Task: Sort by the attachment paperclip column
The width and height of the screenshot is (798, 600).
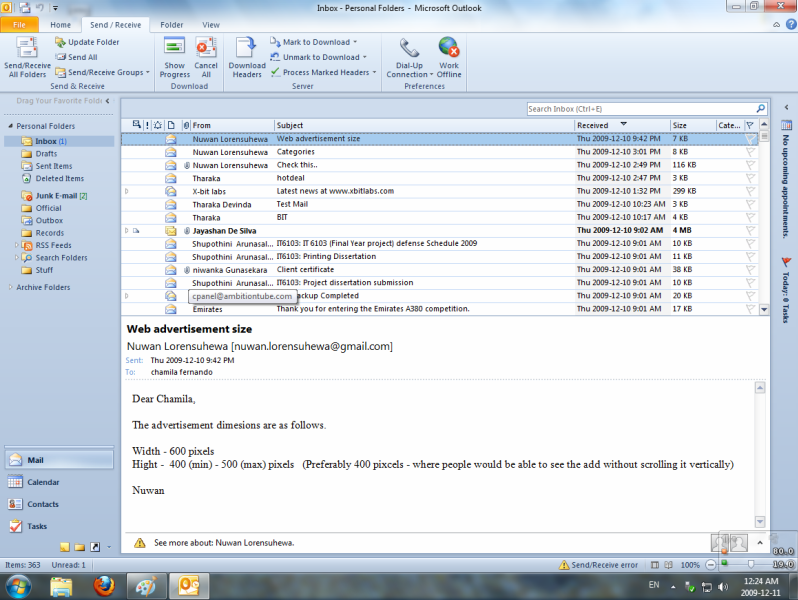Action: [x=186, y=125]
